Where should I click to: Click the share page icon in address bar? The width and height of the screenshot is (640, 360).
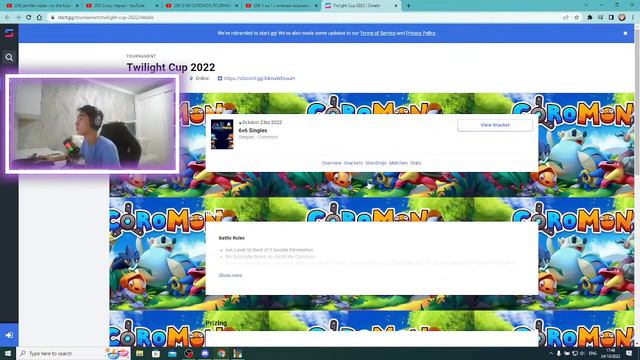coord(566,18)
